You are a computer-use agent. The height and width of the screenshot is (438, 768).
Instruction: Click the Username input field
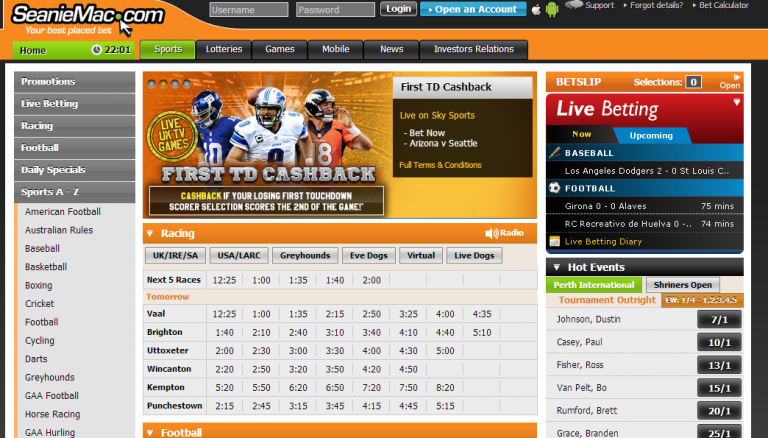pyautogui.click(x=249, y=9)
